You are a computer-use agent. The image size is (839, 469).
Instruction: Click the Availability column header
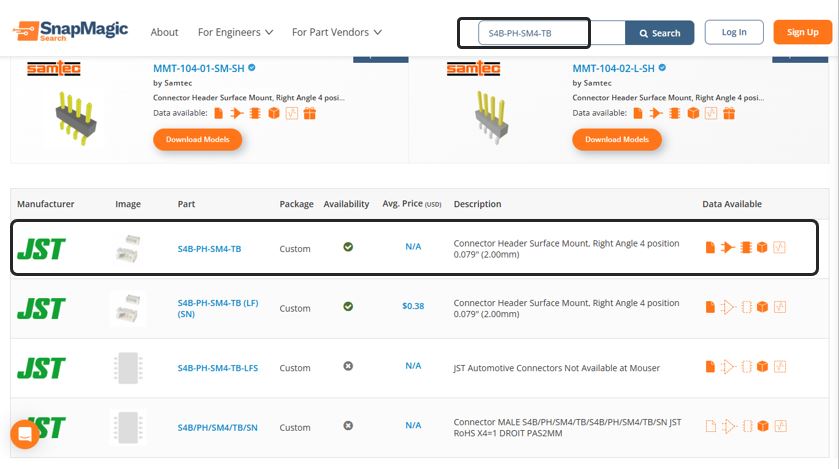pyautogui.click(x=346, y=204)
